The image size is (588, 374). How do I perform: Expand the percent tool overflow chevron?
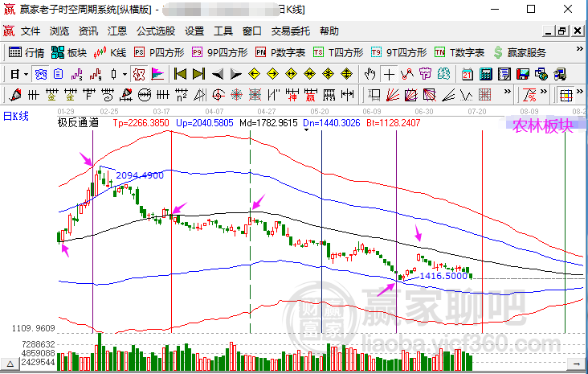[544, 92]
